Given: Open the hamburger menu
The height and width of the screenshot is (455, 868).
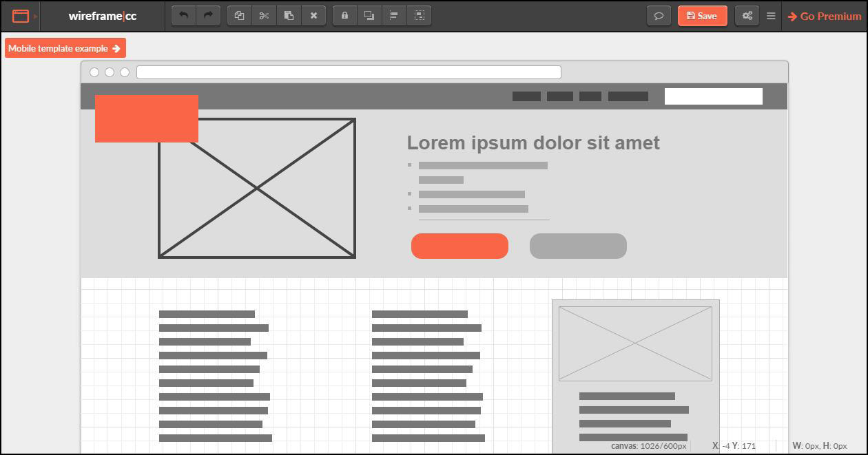Looking at the screenshot, I should [771, 16].
